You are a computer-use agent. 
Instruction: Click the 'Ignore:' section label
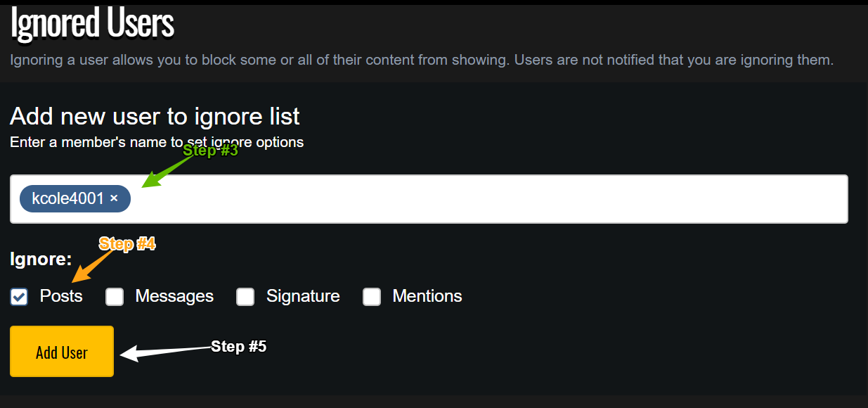coord(41,259)
